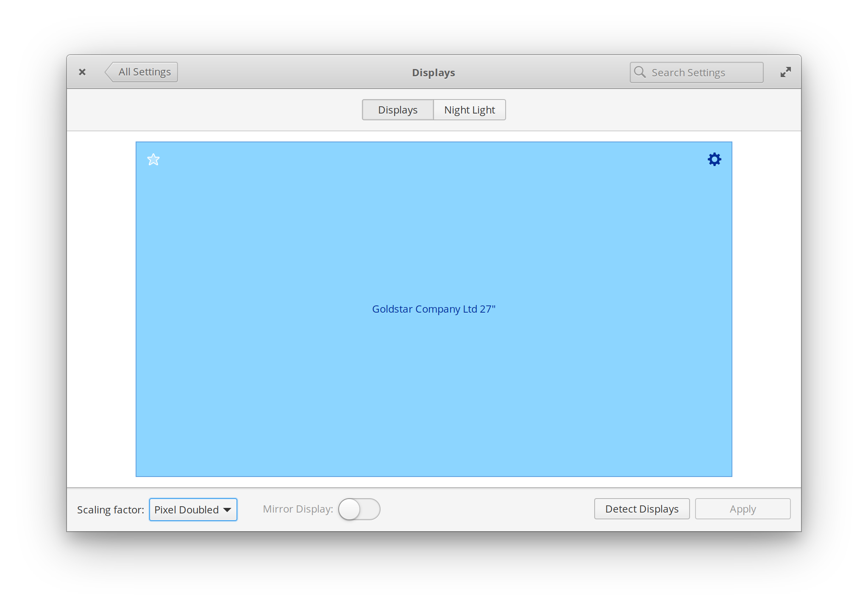This screenshot has width=868, height=610.
Task: Click the Displays window title
Action: pos(433,72)
